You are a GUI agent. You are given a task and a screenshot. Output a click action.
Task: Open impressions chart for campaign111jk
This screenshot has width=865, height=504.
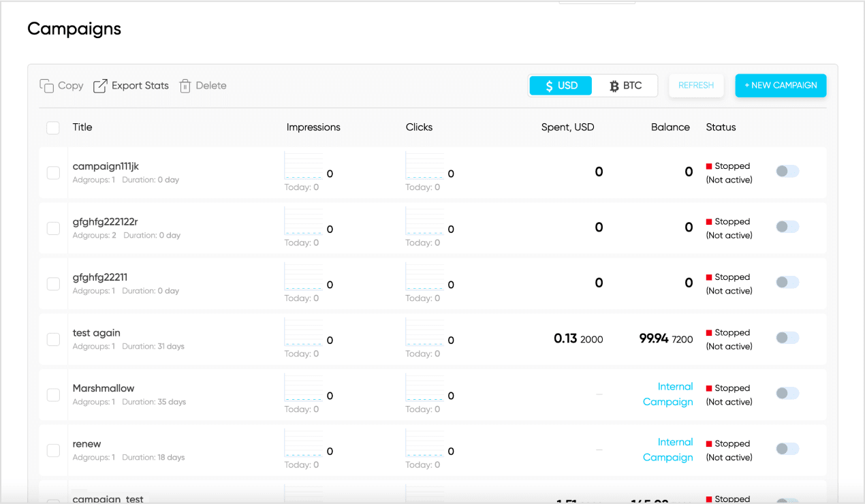303,166
